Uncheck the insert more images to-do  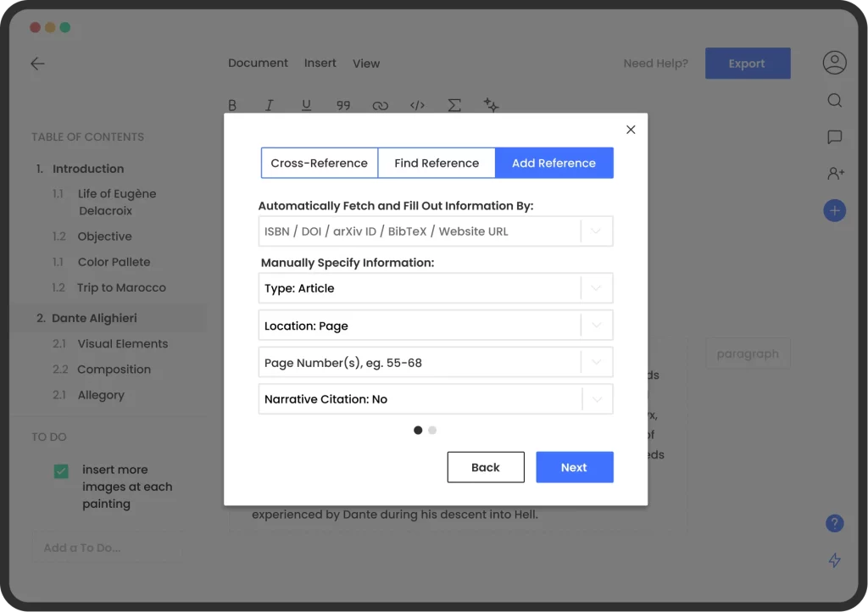61,471
